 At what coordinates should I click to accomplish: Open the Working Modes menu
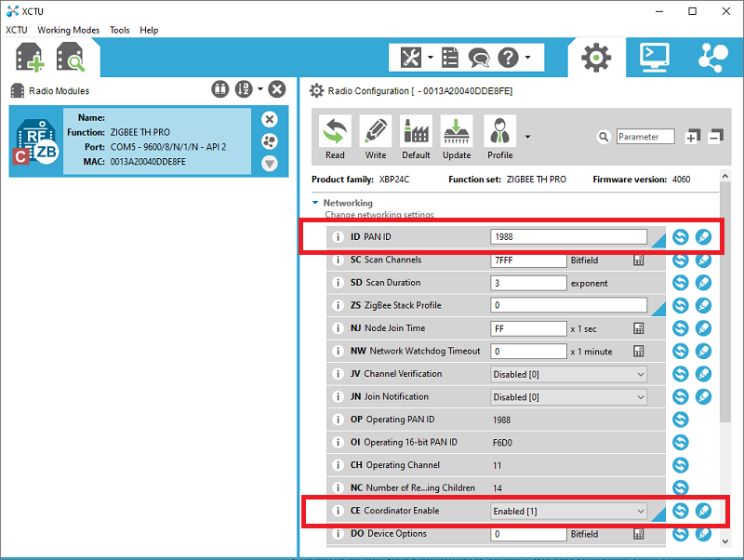click(x=68, y=30)
